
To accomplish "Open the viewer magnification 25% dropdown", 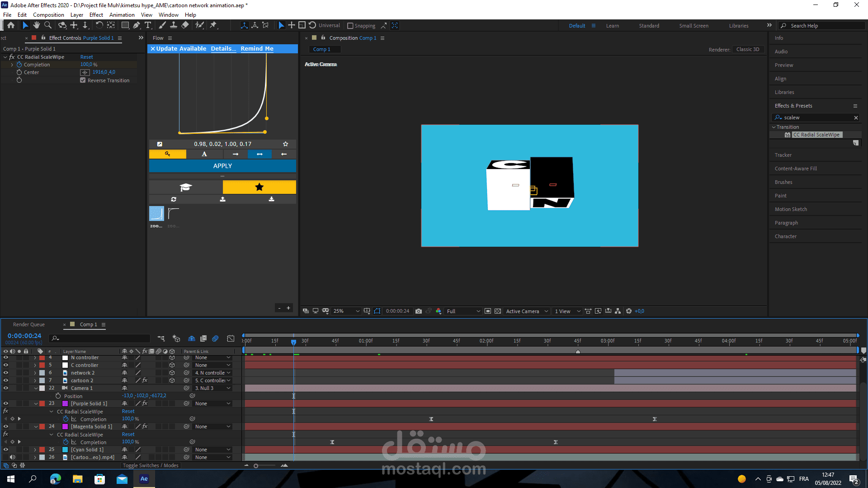I will coord(346,311).
